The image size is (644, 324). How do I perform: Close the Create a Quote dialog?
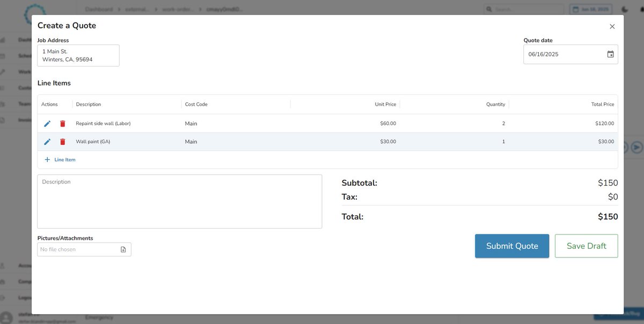coord(612,26)
